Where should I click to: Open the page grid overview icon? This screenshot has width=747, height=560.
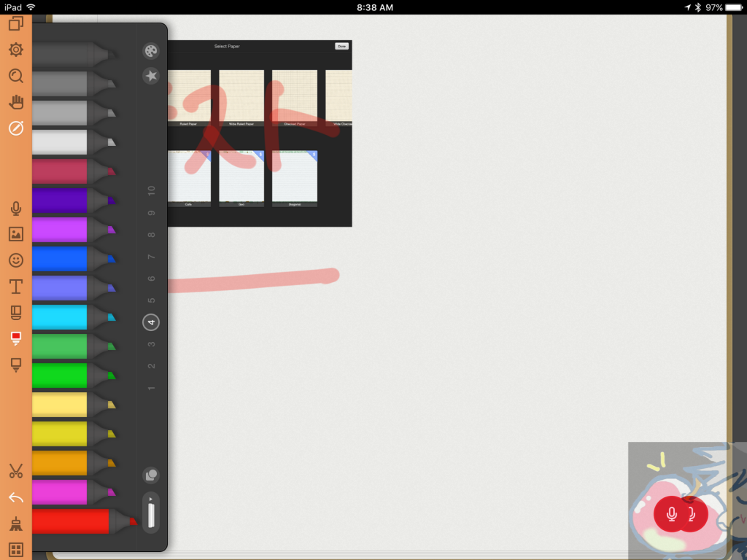tap(15, 549)
